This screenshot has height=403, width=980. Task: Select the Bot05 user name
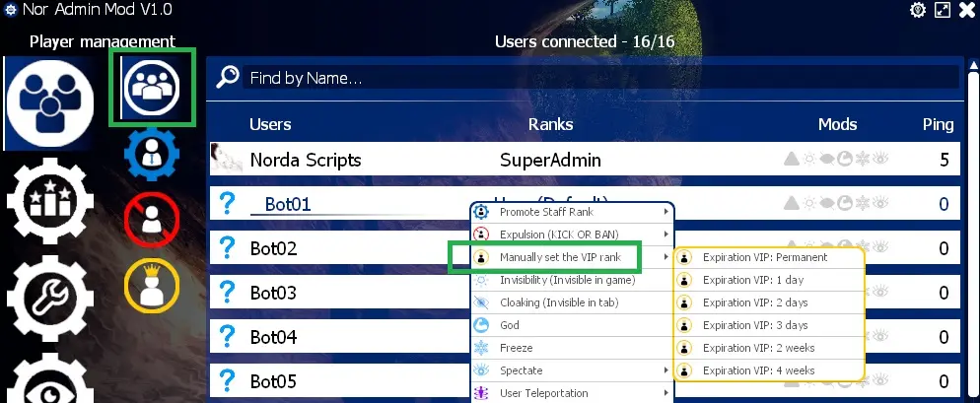point(274,381)
